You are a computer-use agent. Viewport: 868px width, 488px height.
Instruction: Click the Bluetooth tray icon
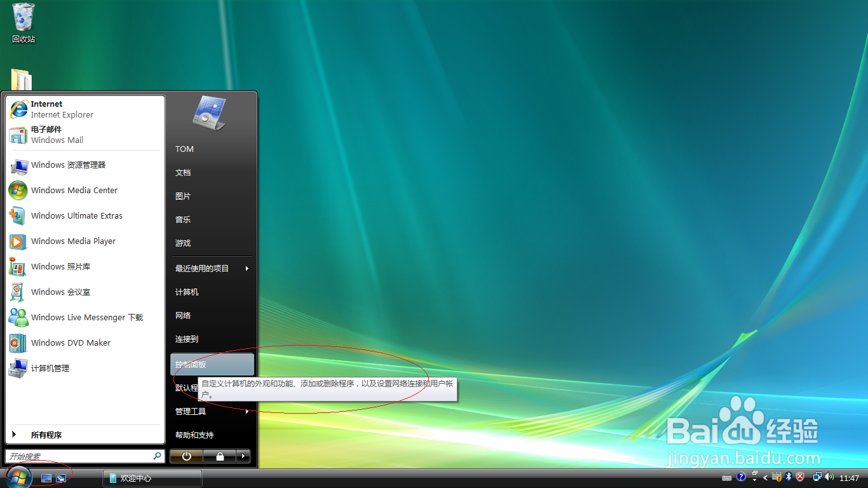click(789, 477)
